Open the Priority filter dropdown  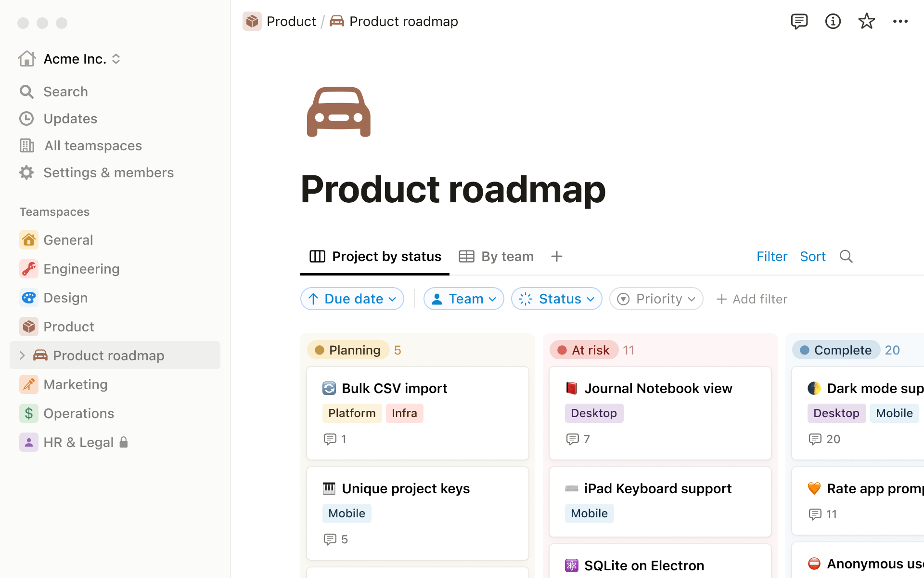(656, 299)
